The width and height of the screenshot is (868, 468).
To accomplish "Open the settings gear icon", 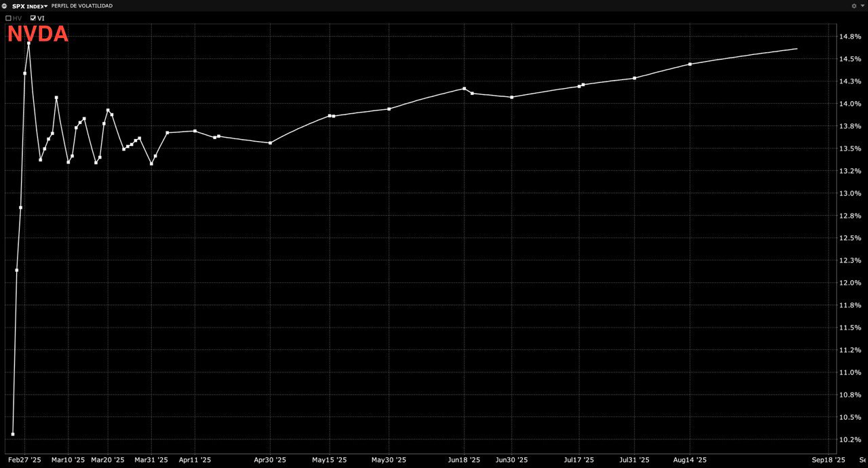I will (x=854, y=5).
